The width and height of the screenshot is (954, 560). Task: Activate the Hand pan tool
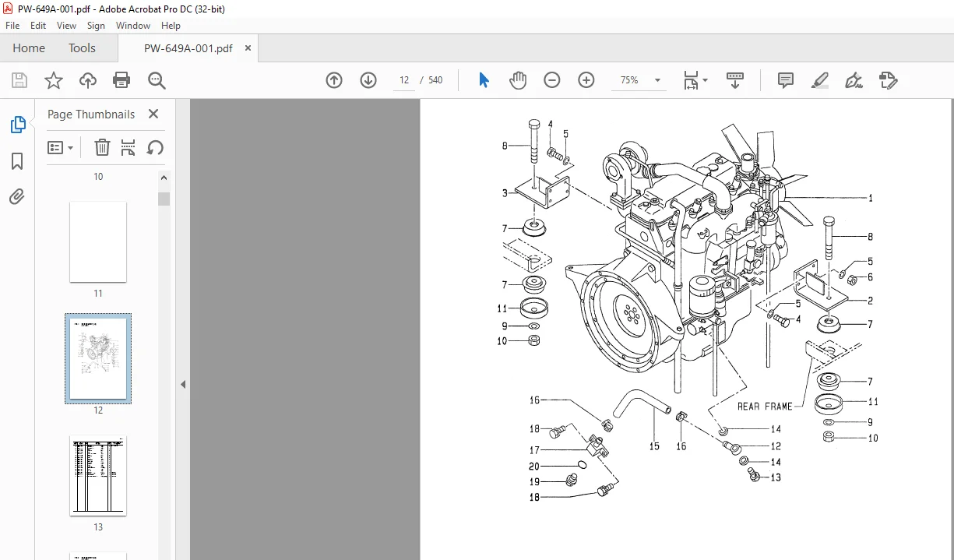tap(518, 80)
